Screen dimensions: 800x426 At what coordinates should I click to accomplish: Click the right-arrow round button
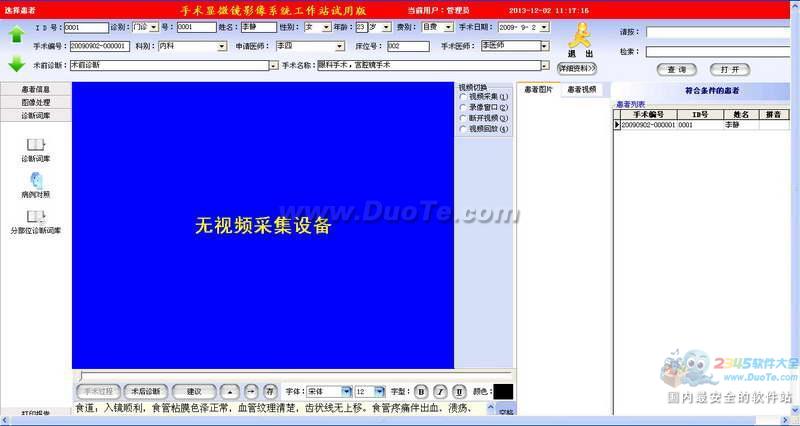coord(251,392)
